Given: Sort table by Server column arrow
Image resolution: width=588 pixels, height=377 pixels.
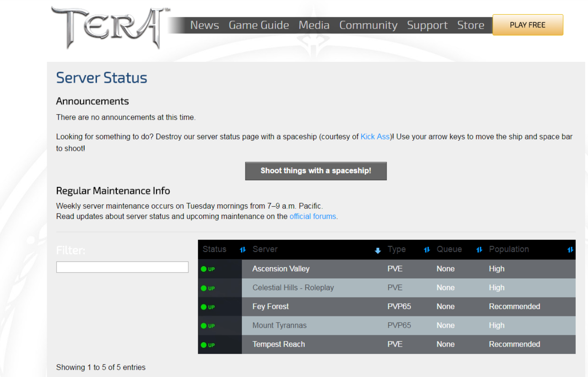Looking at the screenshot, I should (378, 251).
